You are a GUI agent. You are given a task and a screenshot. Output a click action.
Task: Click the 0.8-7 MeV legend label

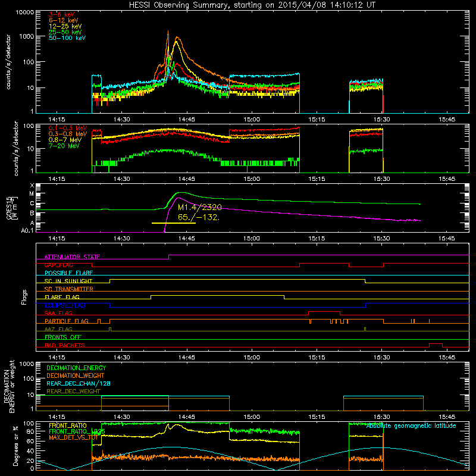click(65, 140)
